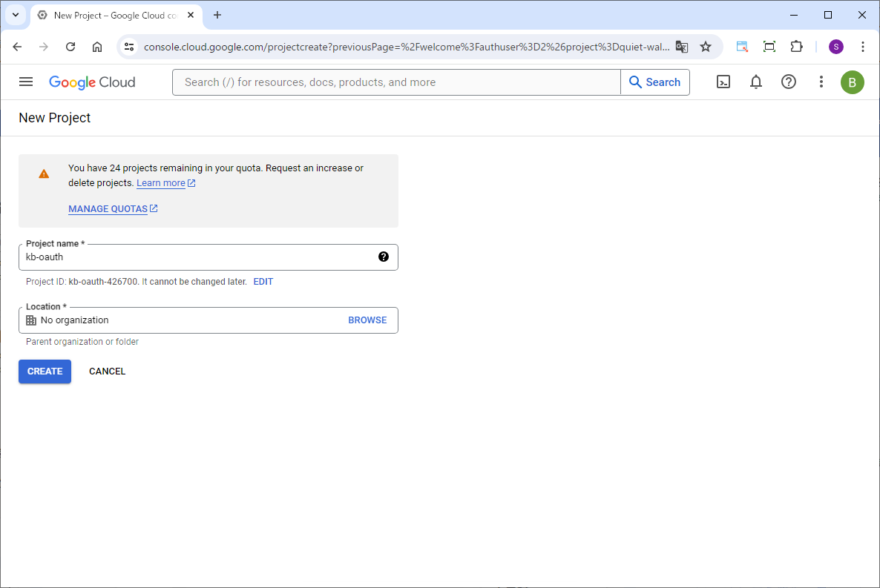The height and width of the screenshot is (588, 880).
Task: Click BROWSE in the Location field
Action: [367, 320]
